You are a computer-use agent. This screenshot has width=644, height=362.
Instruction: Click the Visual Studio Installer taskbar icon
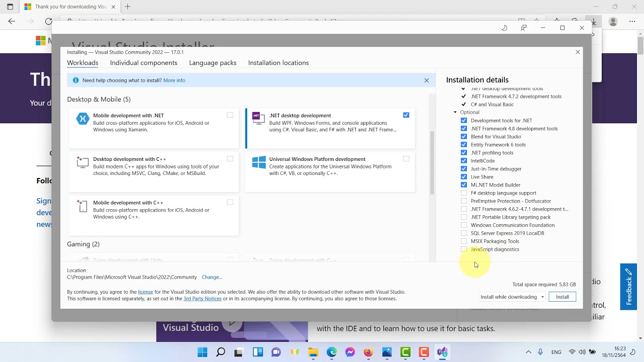(442, 352)
